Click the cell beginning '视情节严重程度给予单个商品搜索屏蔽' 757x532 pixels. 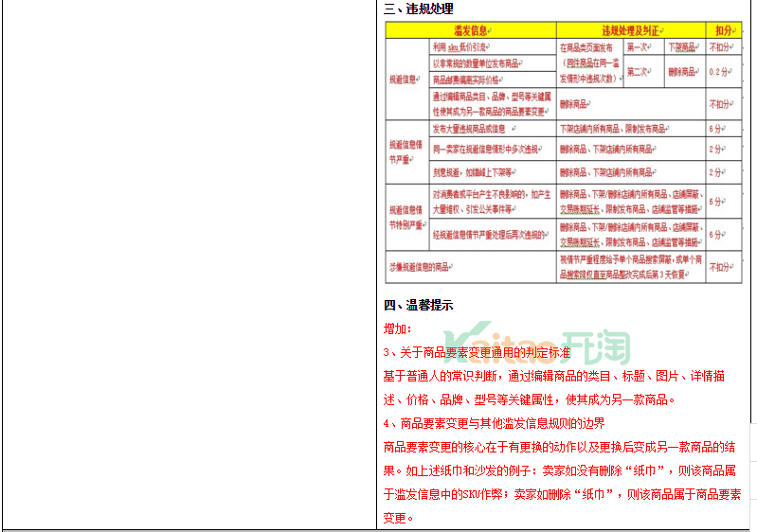tap(630, 267)
